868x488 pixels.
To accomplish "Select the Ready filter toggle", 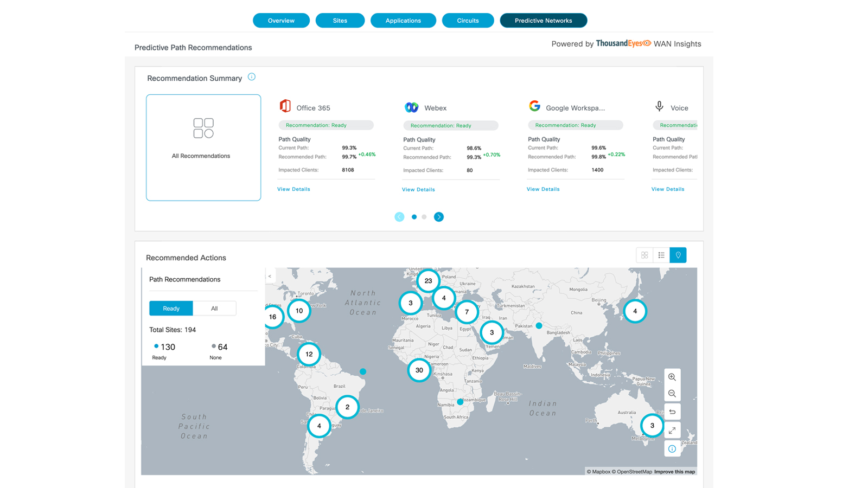I will [x=171, y=309].
